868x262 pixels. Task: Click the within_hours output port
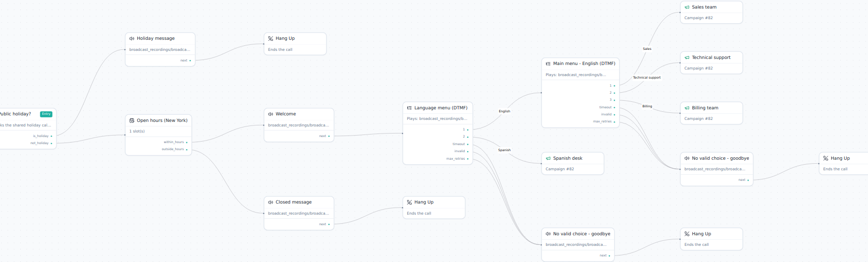coord(187,142)
